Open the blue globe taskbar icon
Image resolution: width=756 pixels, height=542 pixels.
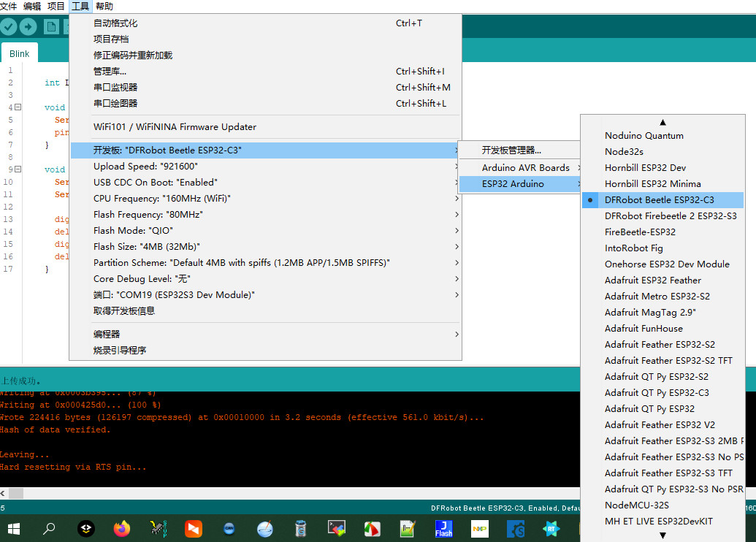[264, 529]
